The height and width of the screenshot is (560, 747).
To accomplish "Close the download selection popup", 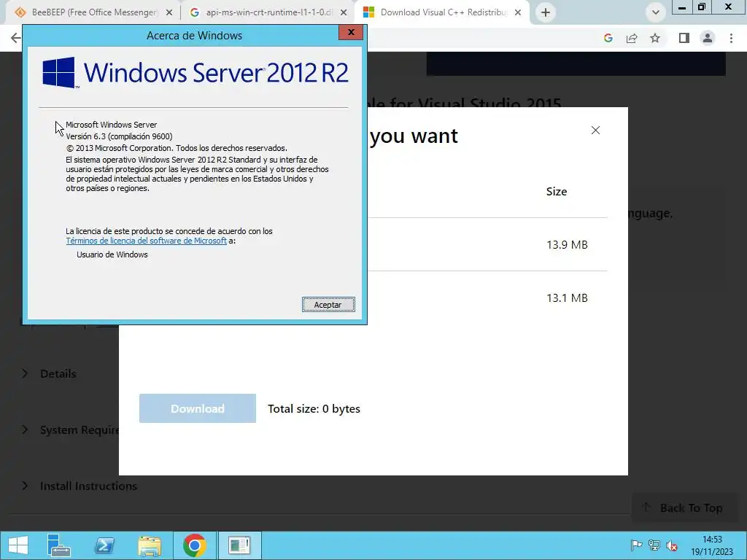I will tap(595, 130).
